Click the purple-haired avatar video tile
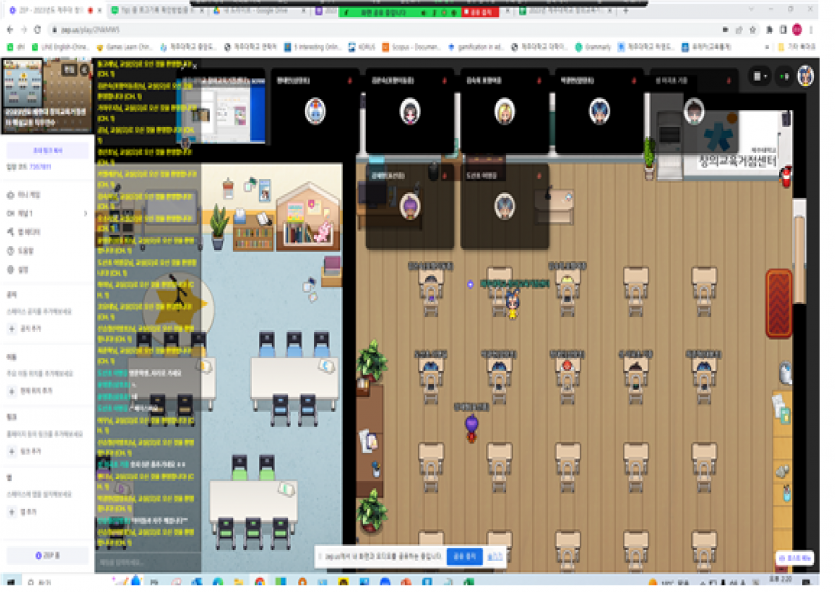835x592 pixels. (x=410, y=207)
